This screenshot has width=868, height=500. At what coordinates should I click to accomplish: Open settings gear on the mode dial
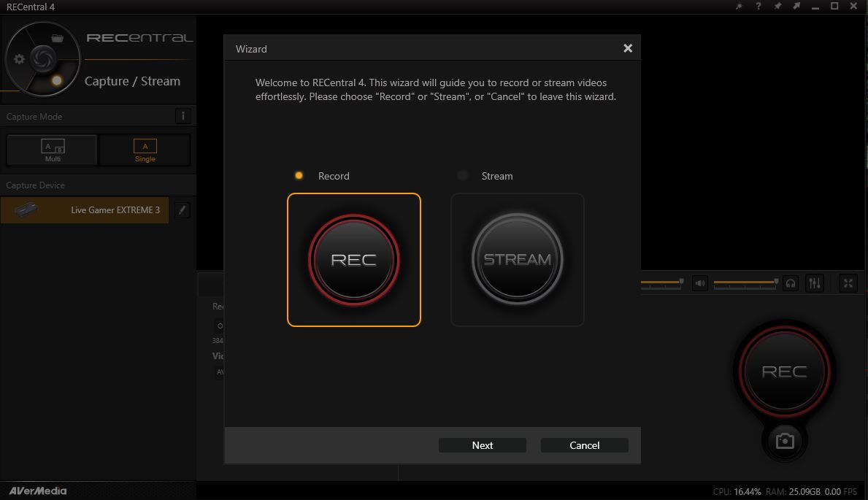(20, 58)
